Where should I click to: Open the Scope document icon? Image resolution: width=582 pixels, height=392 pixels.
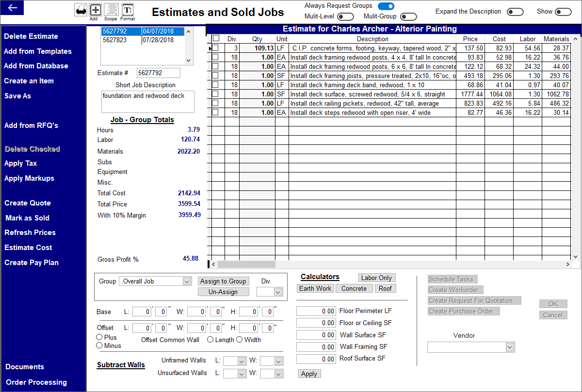click(111, 9)
